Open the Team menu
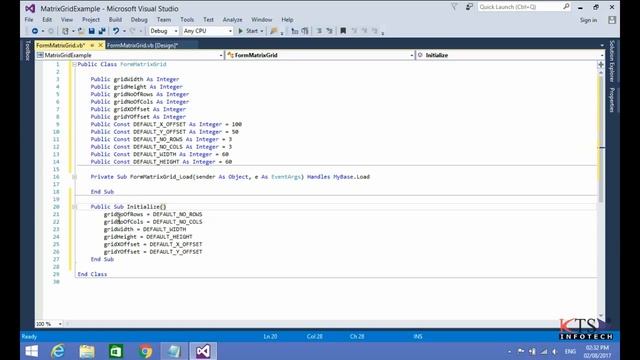This screenshot has width=640, height=360. click(164, 20)
